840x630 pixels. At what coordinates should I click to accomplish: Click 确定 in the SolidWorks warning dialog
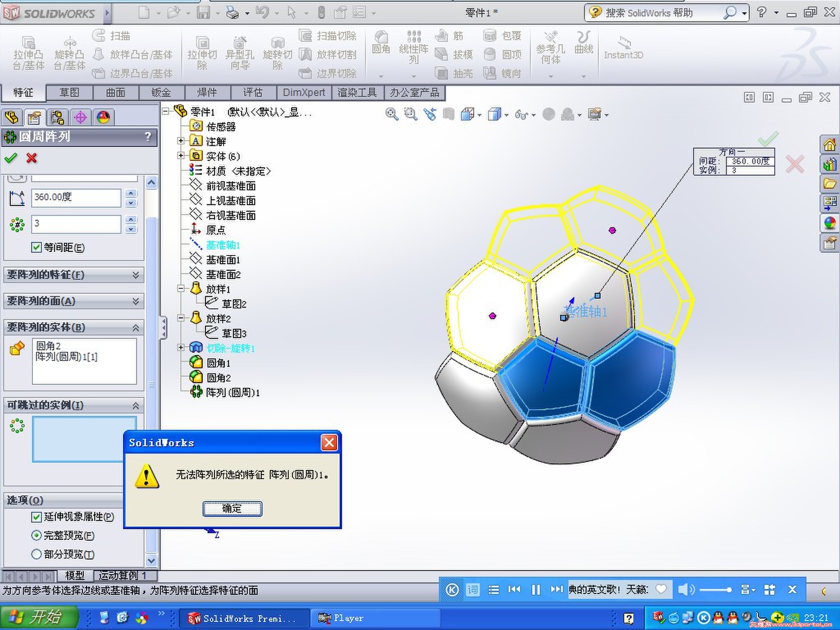pyautogui.click(x=232, y=509)
